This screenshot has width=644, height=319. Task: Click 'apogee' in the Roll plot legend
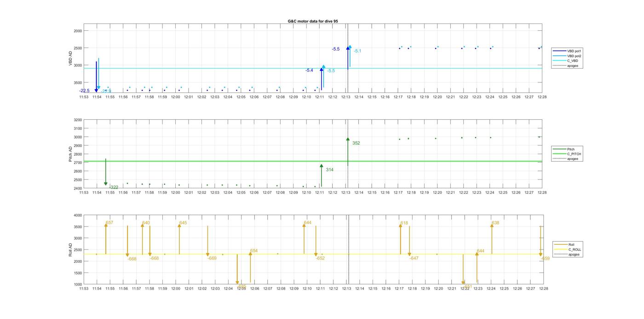[567, 254]
